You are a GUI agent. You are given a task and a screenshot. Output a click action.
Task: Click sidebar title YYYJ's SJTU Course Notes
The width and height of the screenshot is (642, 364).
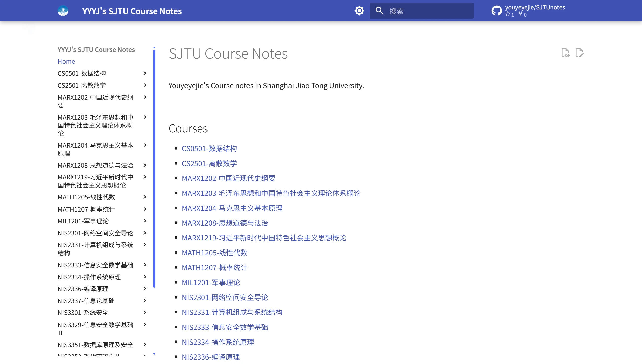click(96, 50)
